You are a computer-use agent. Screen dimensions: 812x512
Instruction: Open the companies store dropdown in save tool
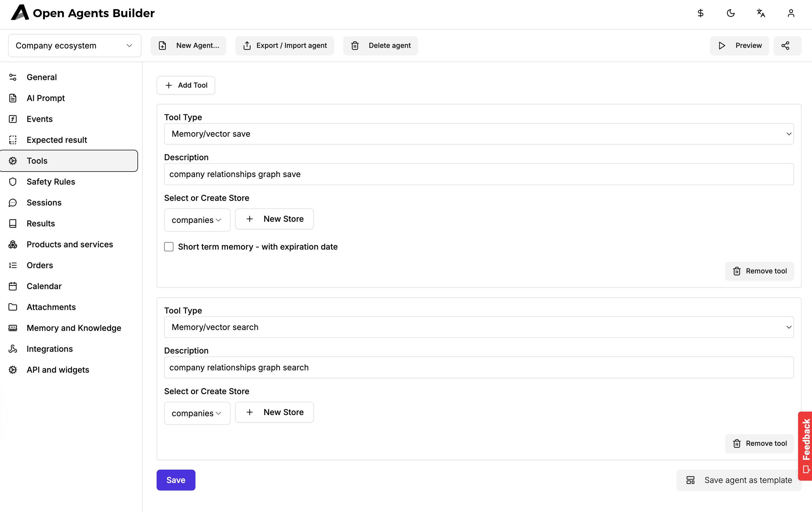pyautogui.click(x=197, y=220)
